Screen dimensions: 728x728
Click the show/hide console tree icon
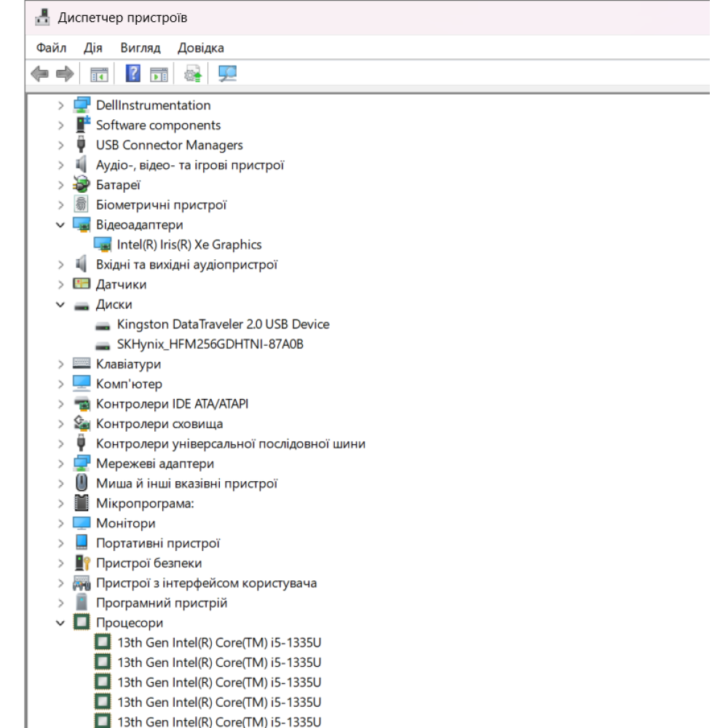click(98, 74)
